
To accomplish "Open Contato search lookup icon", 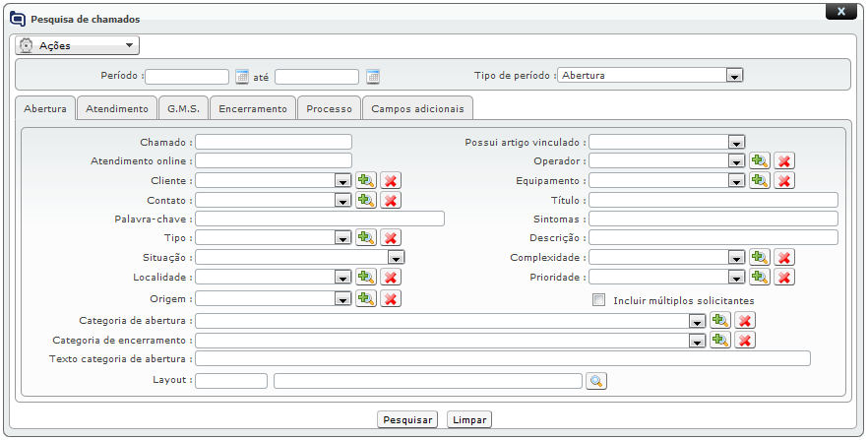I will 366,200.
